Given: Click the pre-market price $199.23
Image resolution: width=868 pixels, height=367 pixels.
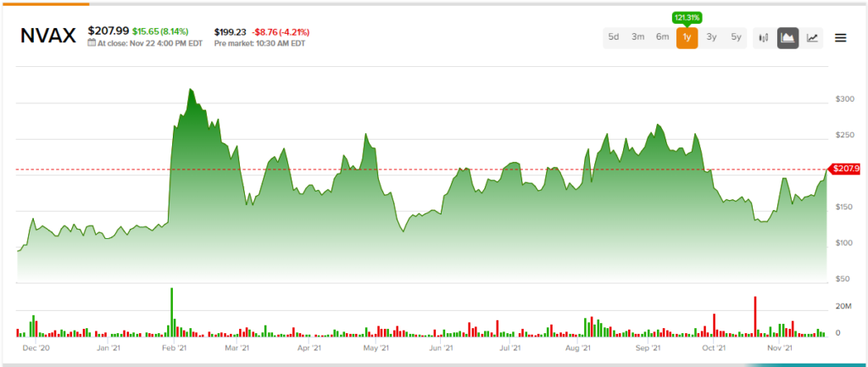Looking at the screenshot, I should pos(231,31).
